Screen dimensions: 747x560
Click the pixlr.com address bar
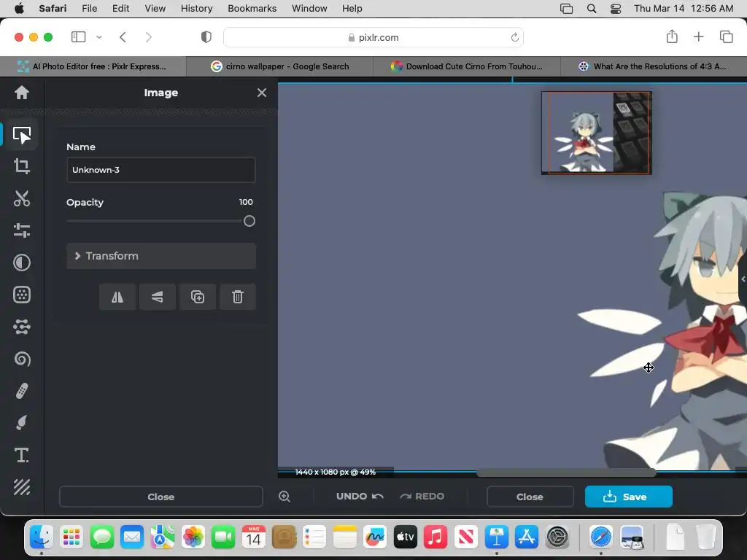point(373,37)
